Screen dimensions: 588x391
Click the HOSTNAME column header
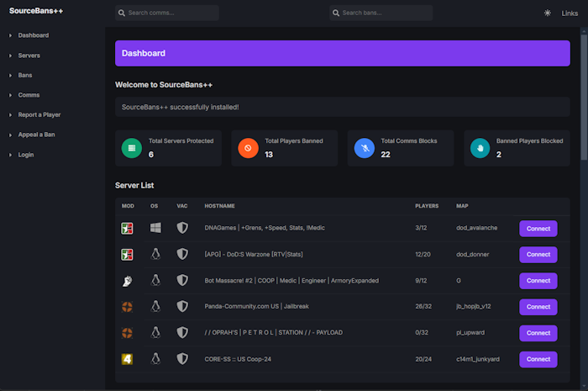[219, 206]
